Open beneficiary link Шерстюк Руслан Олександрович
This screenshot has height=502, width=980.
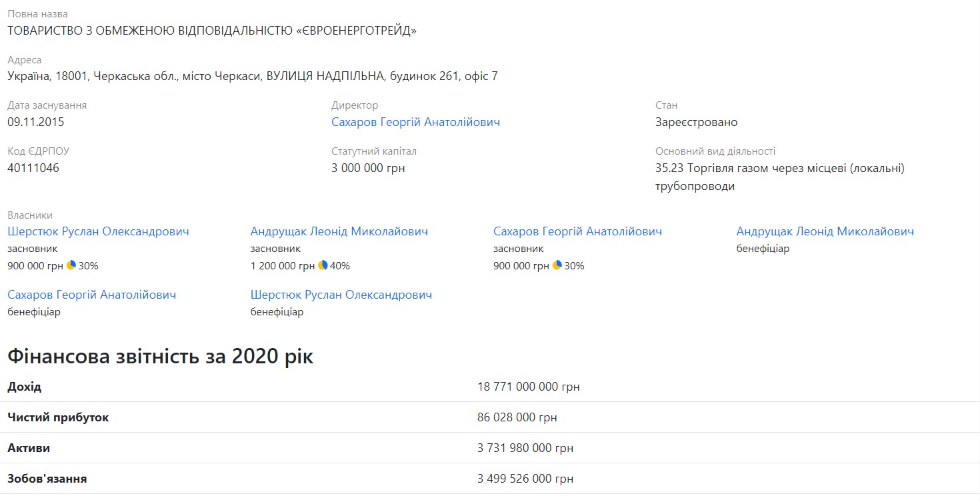(341, 295)
